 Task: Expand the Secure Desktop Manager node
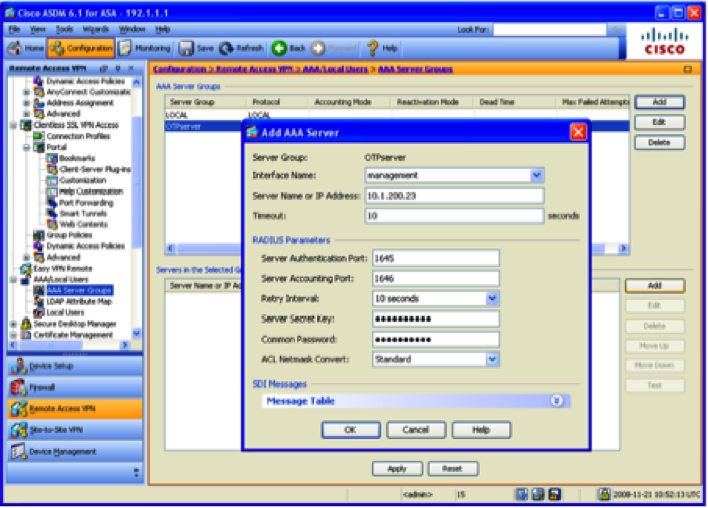coord(13,324)
